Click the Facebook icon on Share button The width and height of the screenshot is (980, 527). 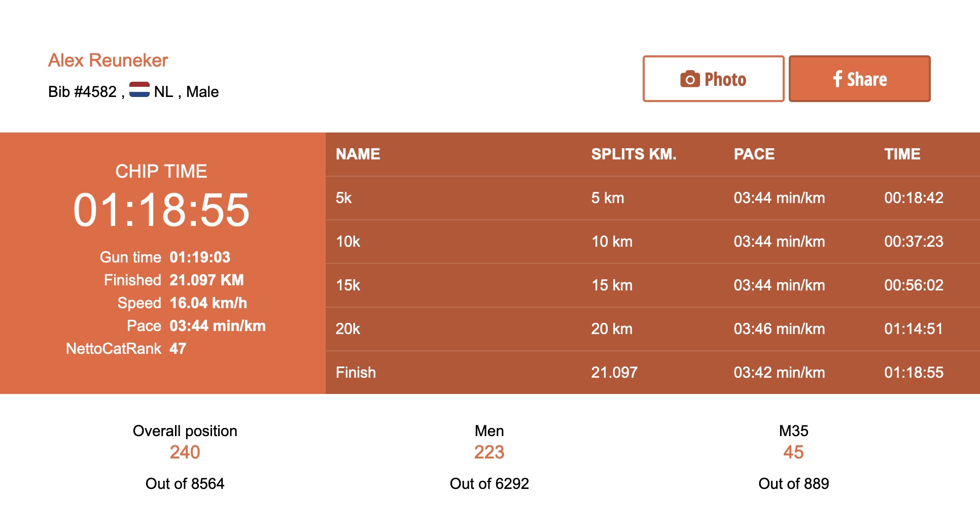tap(837, 79)
